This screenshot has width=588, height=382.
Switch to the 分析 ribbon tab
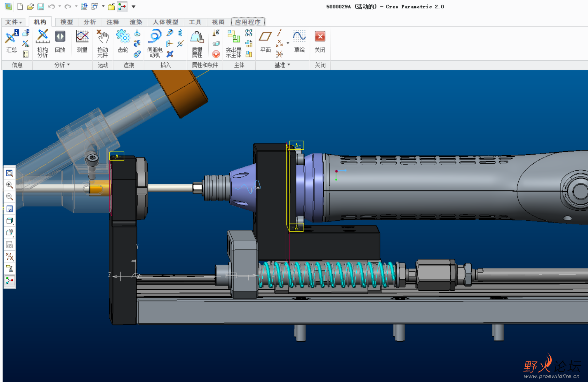tap(90, 22)
